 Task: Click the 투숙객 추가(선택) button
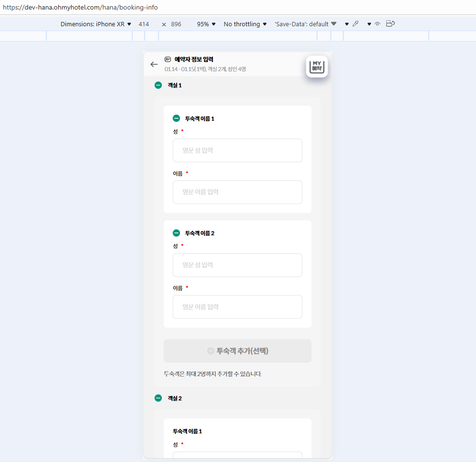tap(237, 351)
